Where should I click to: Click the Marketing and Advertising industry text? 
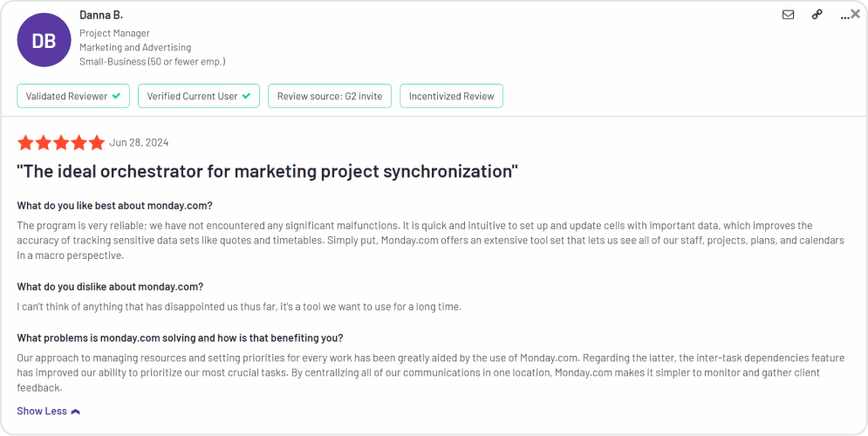135,48
